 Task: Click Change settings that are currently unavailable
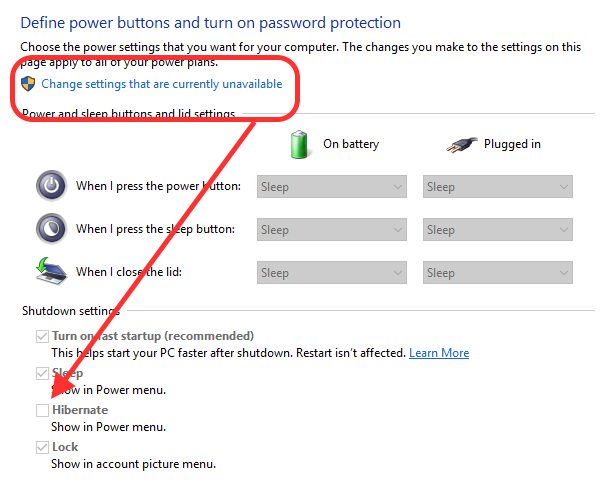pyautogui.click(x=162, y=84)
